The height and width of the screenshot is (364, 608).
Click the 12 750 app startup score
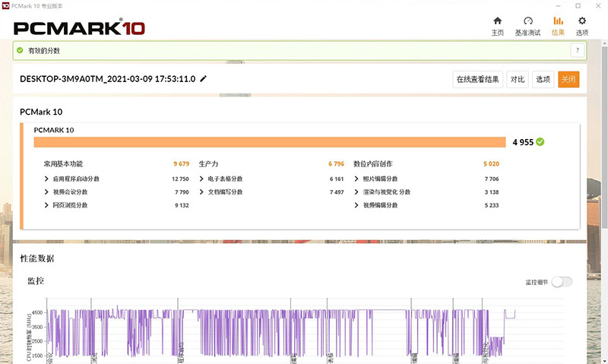(180, 179)
